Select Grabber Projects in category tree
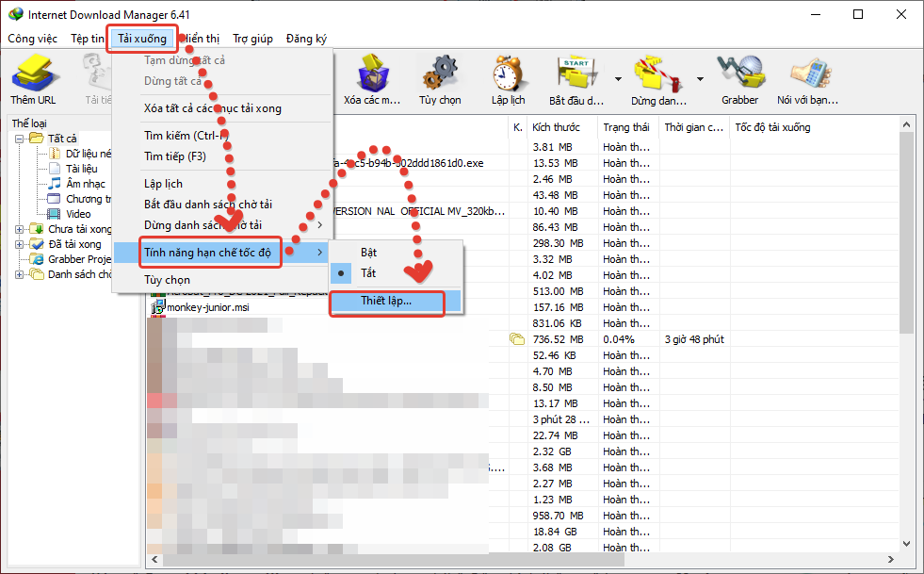 click(x=79, y=259)
